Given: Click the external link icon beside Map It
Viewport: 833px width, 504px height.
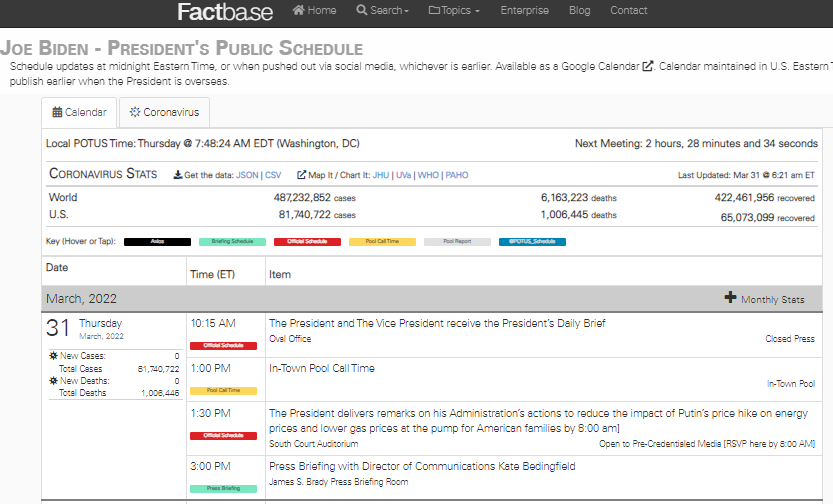Looking at the screenshot, I should click(x=301, y=175).
